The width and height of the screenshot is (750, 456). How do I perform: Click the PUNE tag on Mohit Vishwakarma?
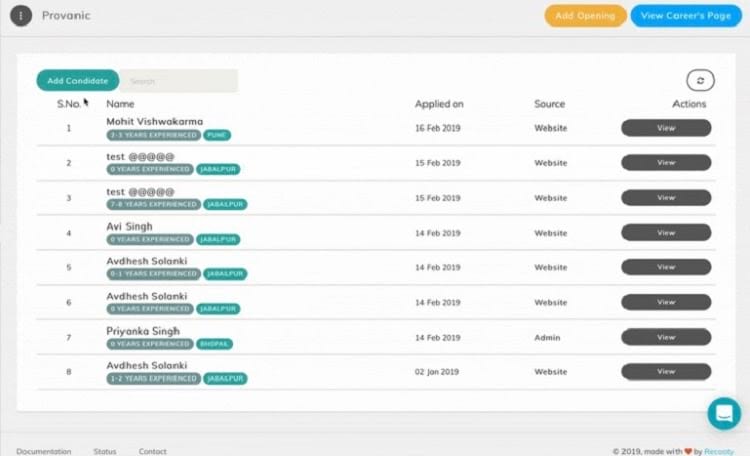coord(217,134)
